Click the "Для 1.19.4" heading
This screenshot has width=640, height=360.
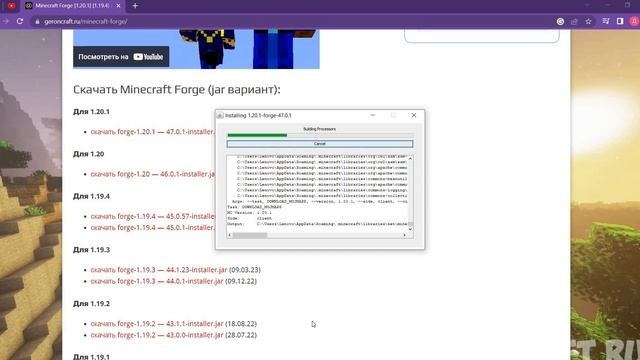point(91,196)
